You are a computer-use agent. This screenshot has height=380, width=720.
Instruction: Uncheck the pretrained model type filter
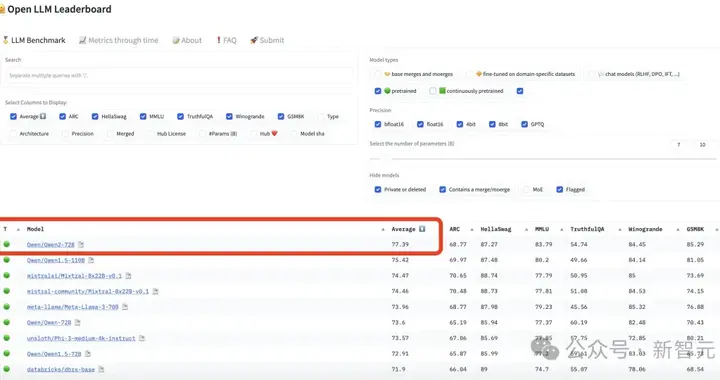pyautogui.click(x=378, y=91)
